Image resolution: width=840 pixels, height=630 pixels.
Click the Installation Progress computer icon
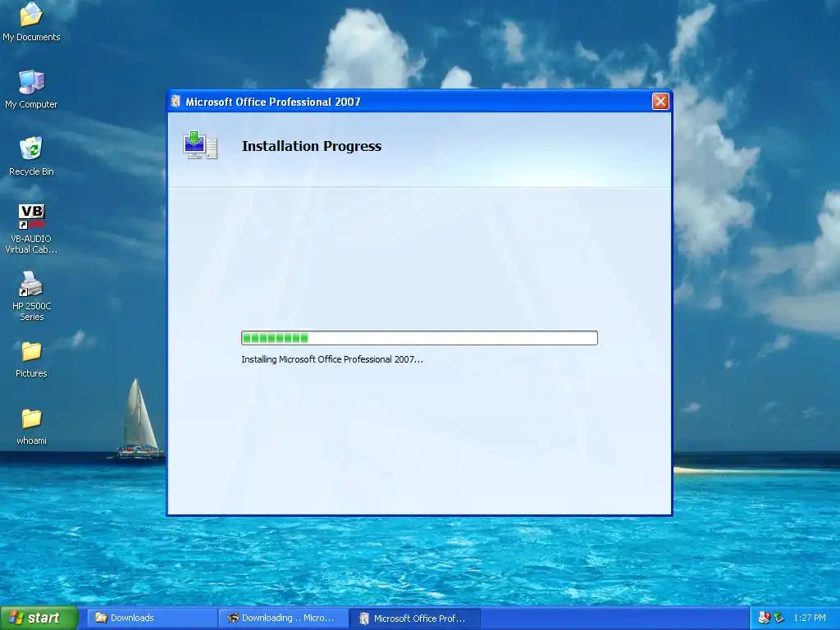click(x=200, y=145)
